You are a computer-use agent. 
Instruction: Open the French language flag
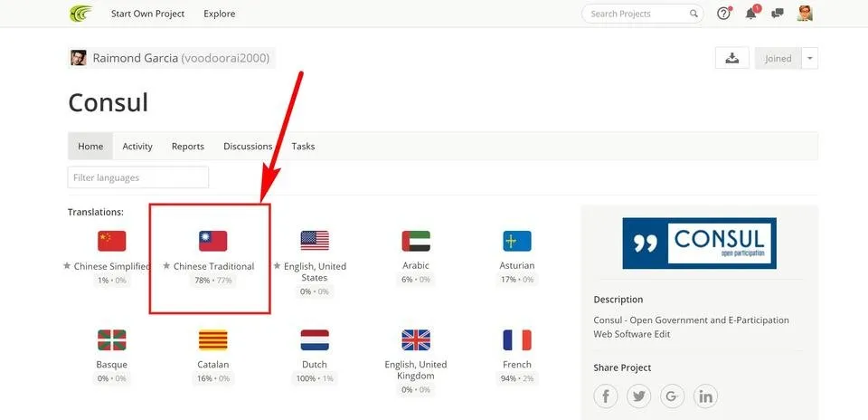coord(517,339)
